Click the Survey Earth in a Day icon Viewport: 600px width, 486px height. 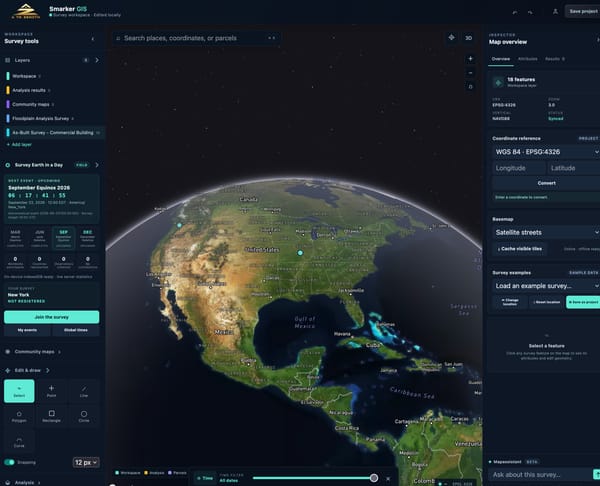pyautogui.click(x=7, y=165)
